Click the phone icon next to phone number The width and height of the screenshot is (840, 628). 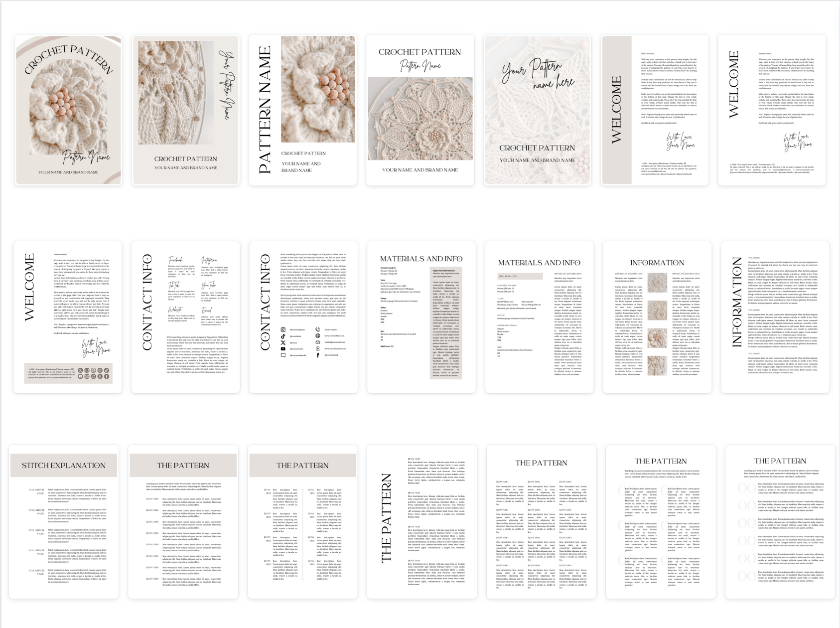pos(318,330)
